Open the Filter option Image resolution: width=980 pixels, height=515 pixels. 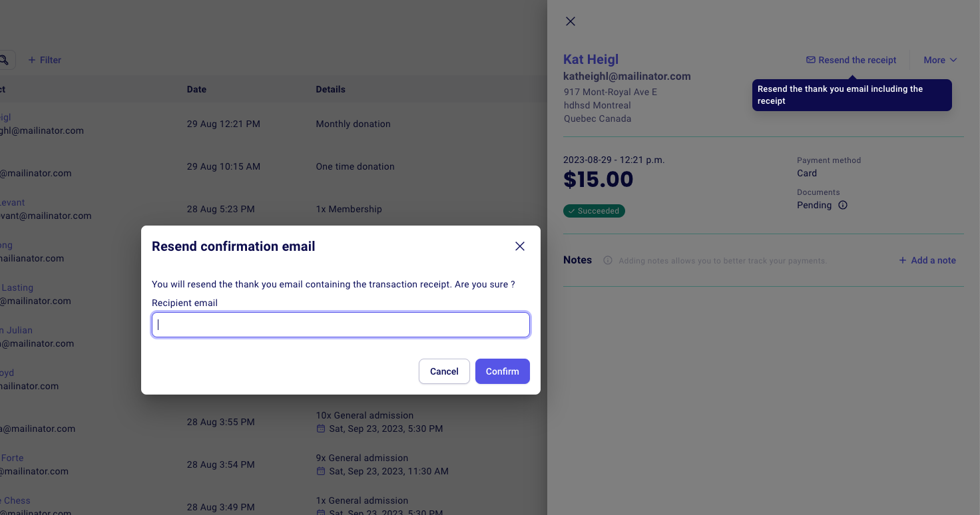click(45, 60)
